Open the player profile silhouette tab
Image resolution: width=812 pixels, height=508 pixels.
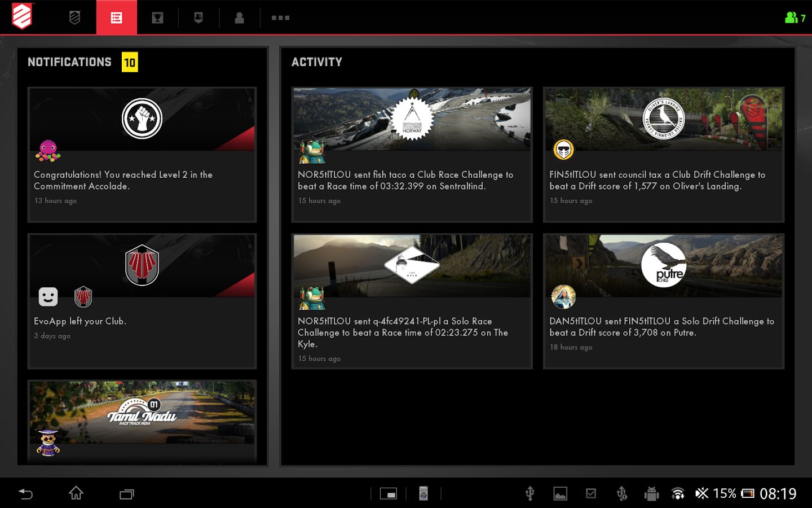(x=239, y=17)
